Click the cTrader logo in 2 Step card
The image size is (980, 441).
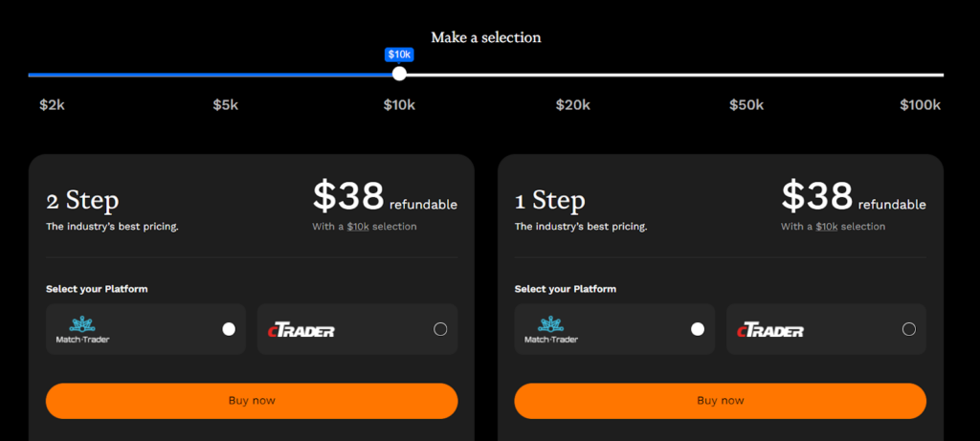[302, 330]
